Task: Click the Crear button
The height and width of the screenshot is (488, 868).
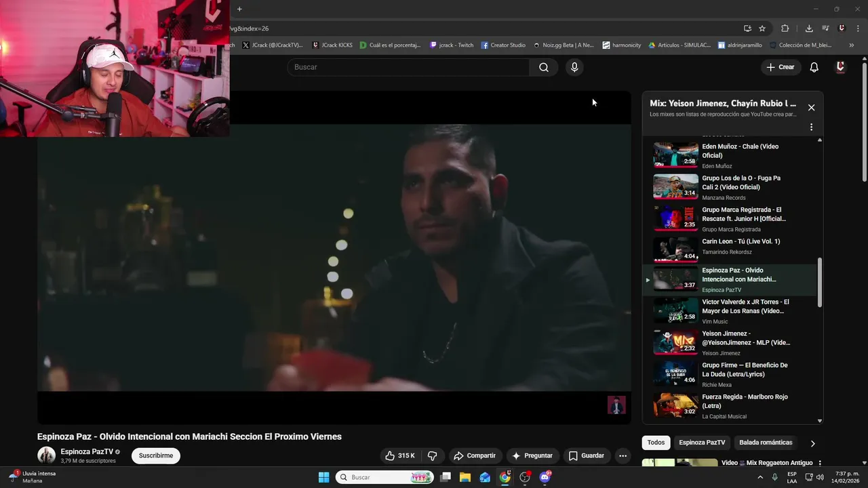Action: tap(780, 67)
